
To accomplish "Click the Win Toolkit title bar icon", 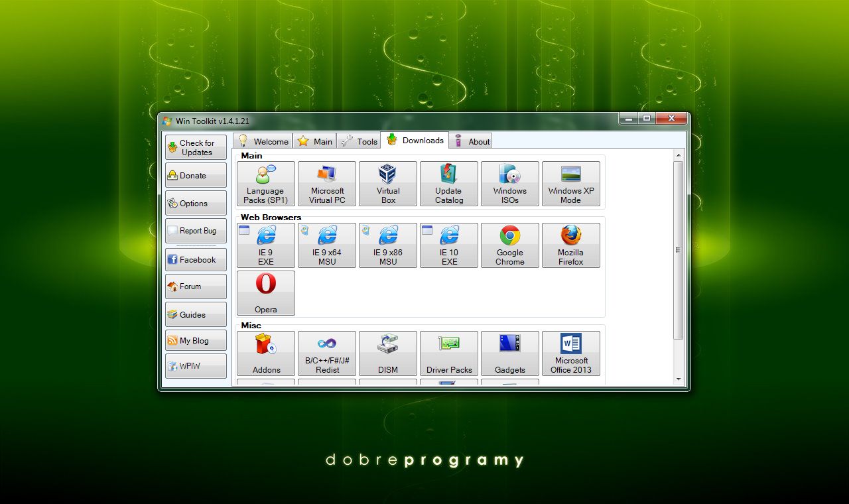I will [167, 121].
